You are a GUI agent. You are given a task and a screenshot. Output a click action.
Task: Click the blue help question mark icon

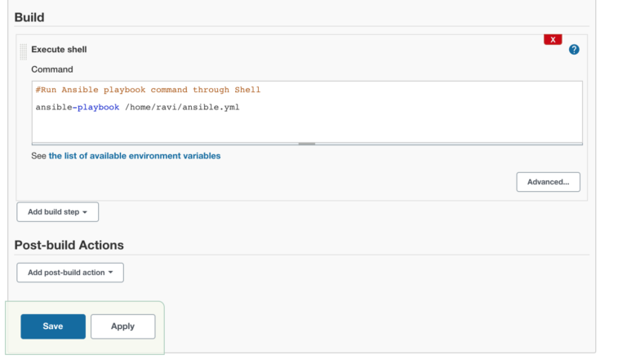click(574, 50)
